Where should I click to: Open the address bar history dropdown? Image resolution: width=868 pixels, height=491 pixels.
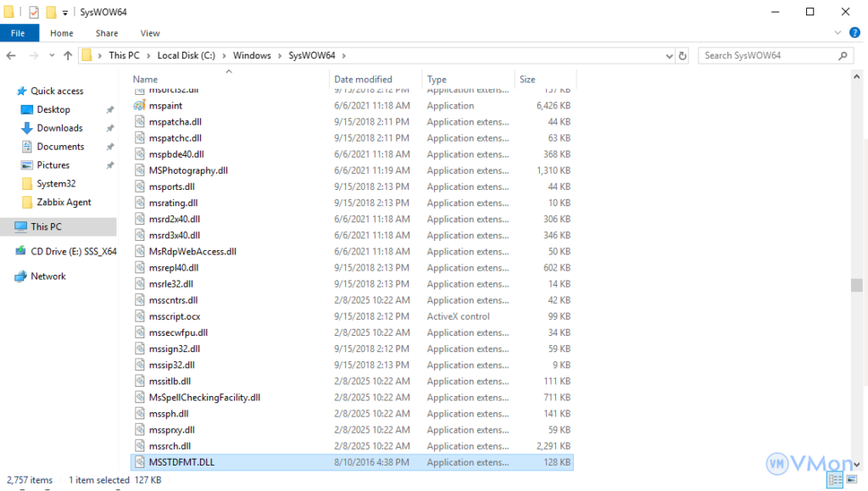coord(669,56)
